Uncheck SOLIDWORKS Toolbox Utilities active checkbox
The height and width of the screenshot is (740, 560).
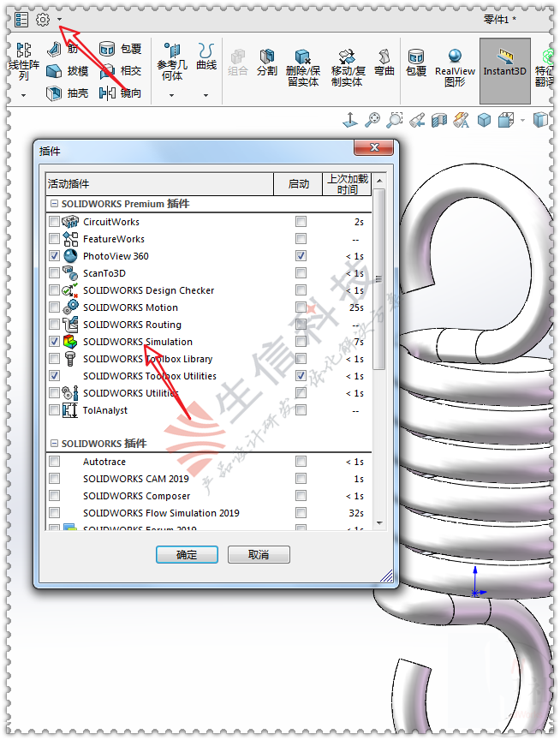[55, 376]
